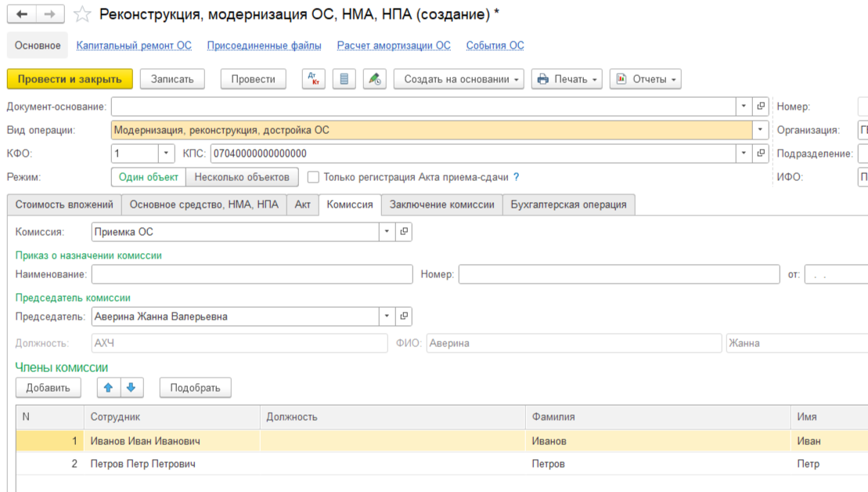The image size is (868, 492).
Task: Open Документ-основание field's open-form icon
Action: pos(761,107)
